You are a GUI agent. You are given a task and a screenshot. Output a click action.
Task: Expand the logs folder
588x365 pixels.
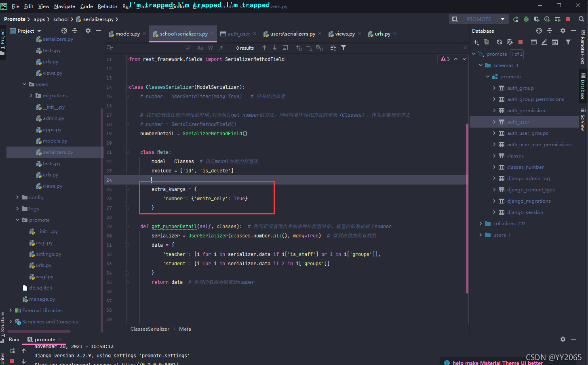(17, 209)
